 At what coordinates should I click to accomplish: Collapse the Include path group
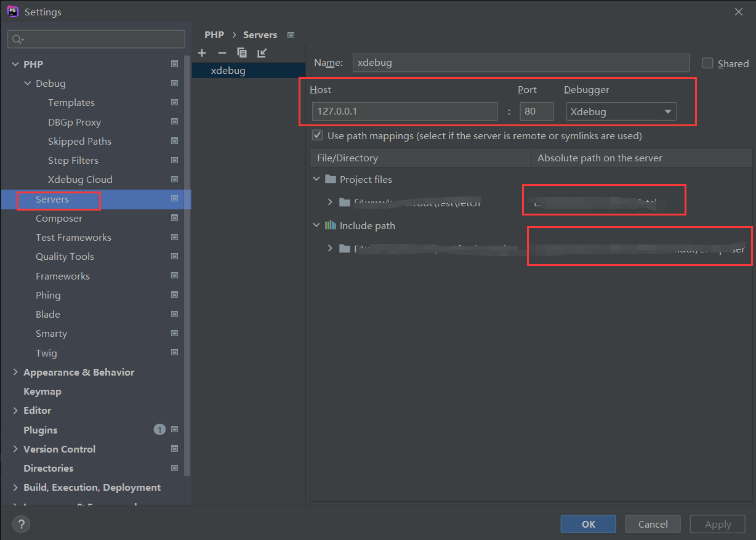(x=316, y=225)
